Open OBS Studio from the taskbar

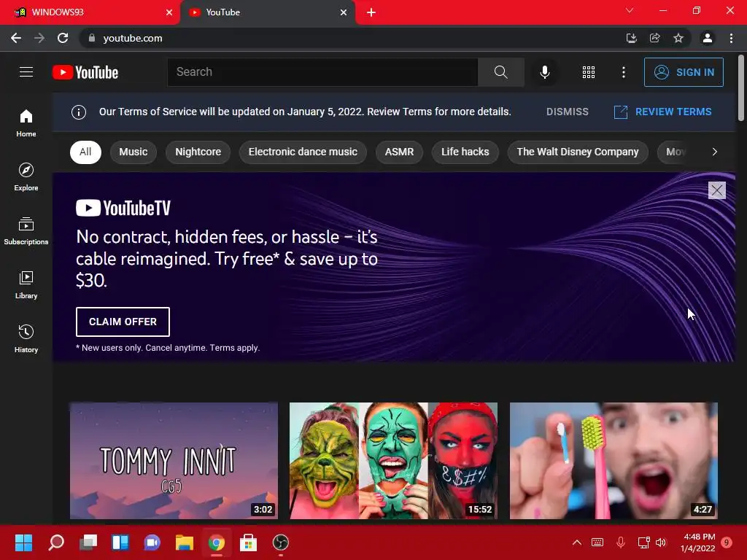coord(281,542)
